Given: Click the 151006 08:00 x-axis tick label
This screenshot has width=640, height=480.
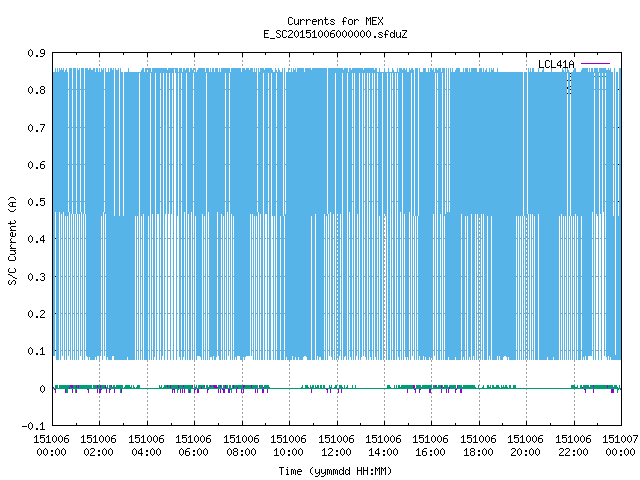Looking at the screenshot, I should 241,446.
